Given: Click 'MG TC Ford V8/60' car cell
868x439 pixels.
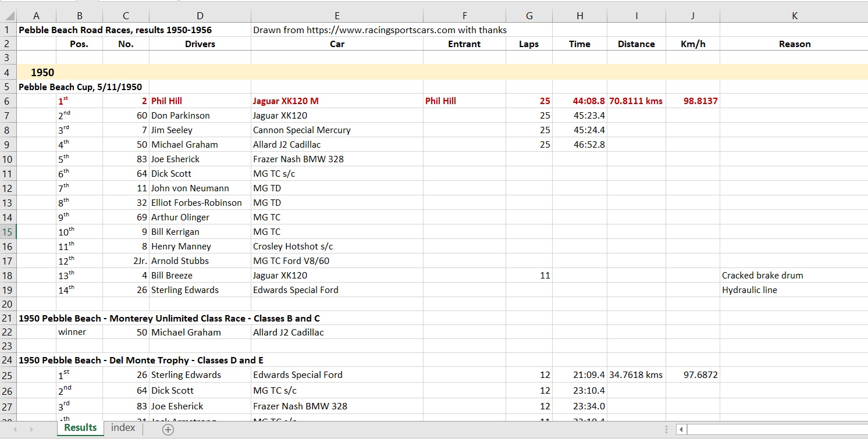Looking at the screenshot, I should 337,260.
